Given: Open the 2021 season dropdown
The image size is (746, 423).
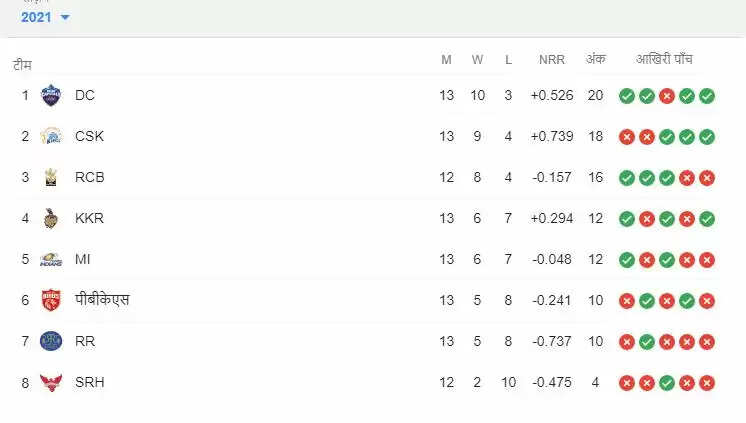Looking at the screenshot, I should coord(45,17).
